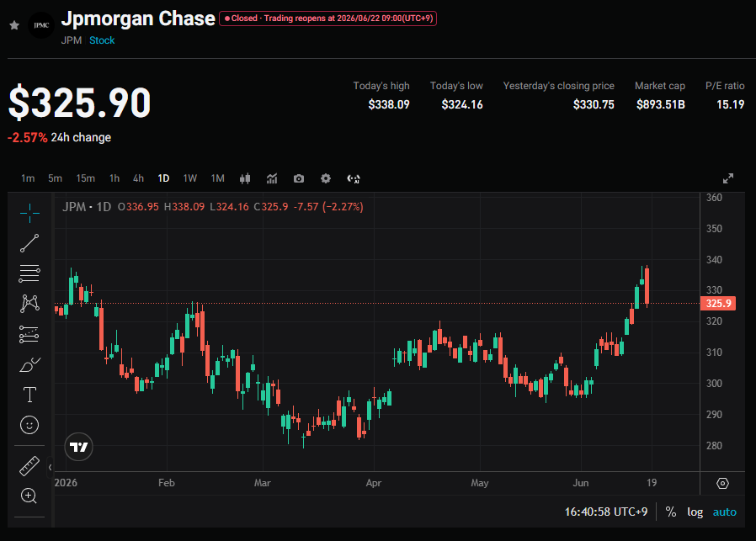Click the JPM ticker label
The image size is (756, 541).
(x=72, y=40)
